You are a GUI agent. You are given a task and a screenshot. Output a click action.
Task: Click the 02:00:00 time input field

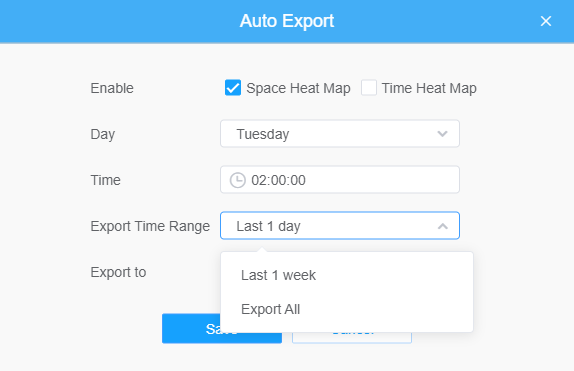coord(340,179)
